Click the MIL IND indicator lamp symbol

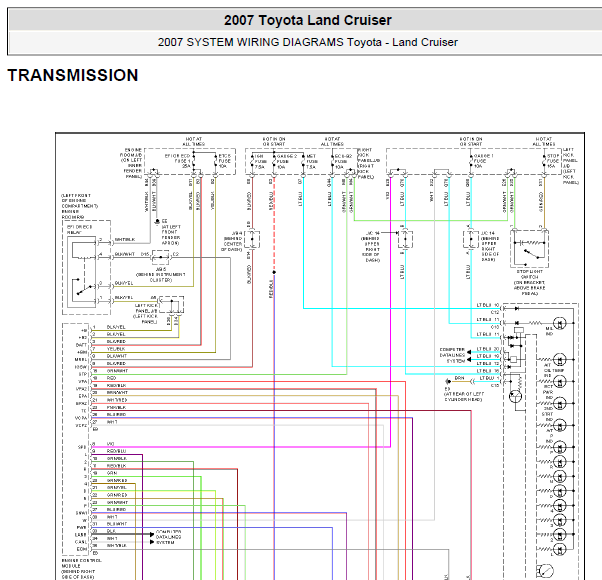coord(559,323)
